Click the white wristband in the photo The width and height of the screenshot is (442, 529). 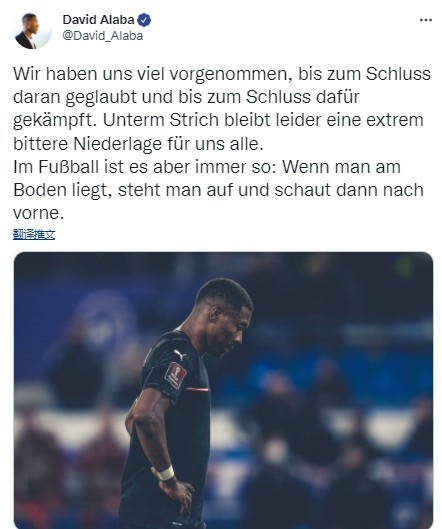click(166, 473)
